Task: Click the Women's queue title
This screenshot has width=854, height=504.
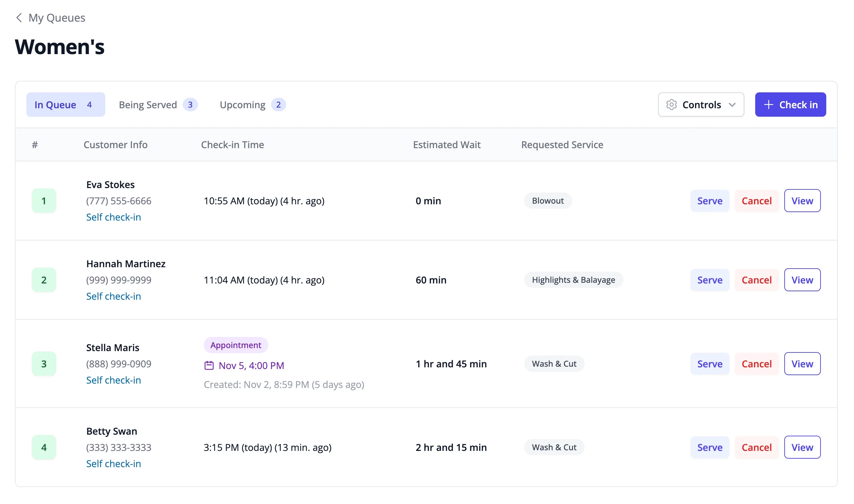Action: pyautogui.click(x=60, y=47)
